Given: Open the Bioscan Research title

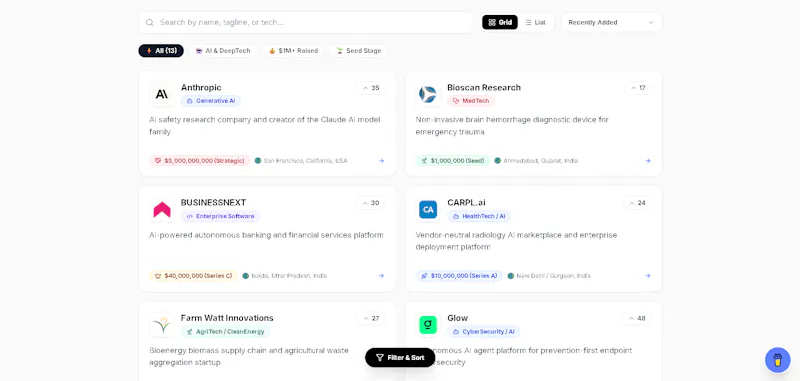Looking at the screenshot, I should [484, 88].
